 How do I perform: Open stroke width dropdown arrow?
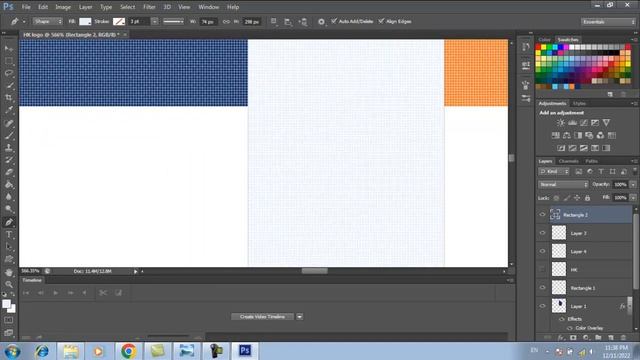point(155,21)
